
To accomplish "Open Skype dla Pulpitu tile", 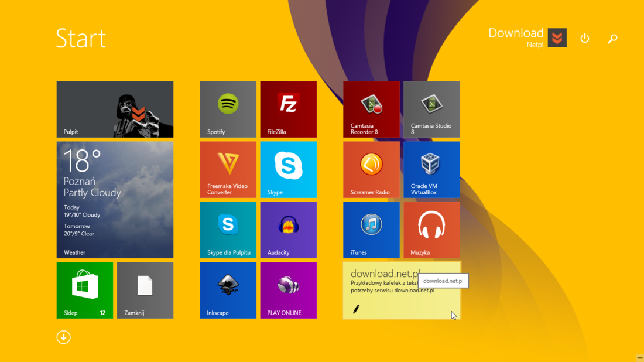I will [x=228, y=230].
